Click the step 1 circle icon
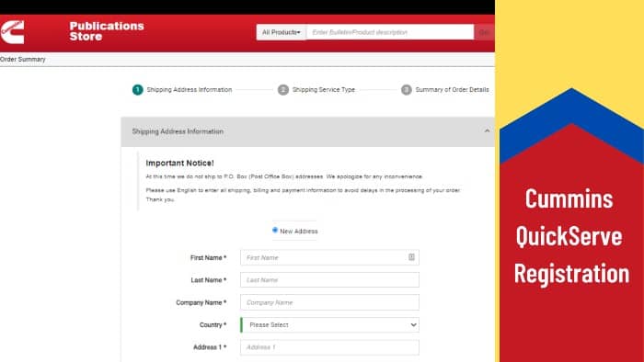Screen dimensions: 644x362 pyautogui.click(x=138, y=90)
